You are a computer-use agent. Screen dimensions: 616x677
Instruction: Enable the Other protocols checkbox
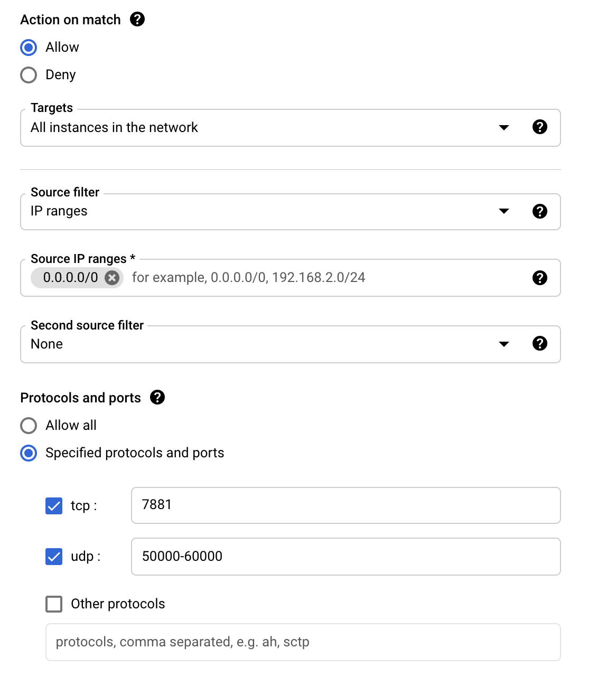click(54, 604)
